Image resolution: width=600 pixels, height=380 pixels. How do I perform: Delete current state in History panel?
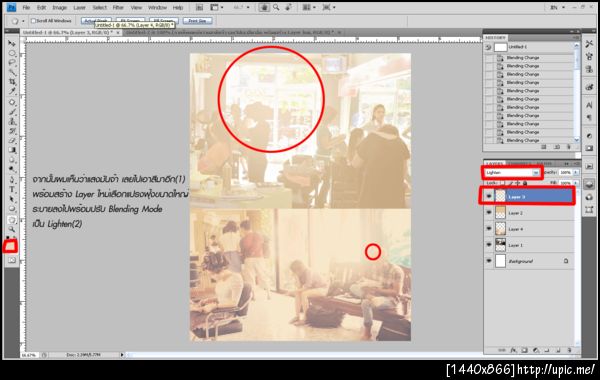[x=569, y=147]
